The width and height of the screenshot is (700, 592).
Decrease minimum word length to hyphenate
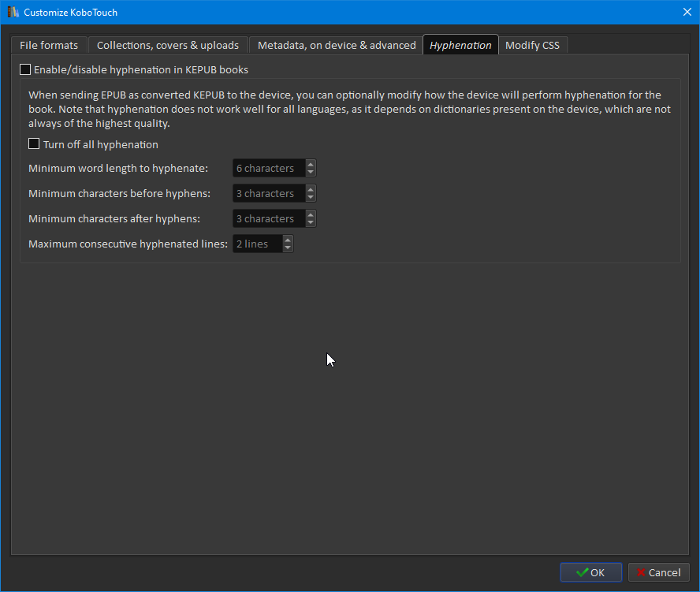(311, 173)
